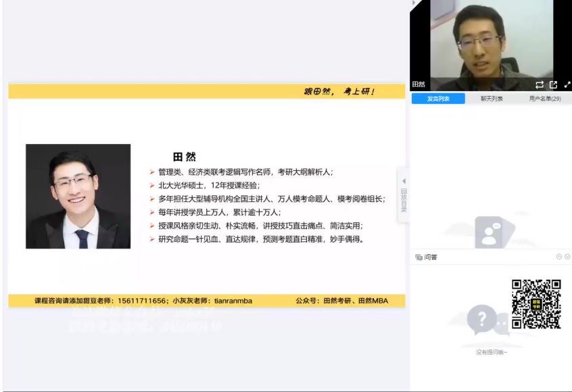572x392 pixels.
Task: Click 公众号：田然考研、田然MBA text
Action: point(342,301)
